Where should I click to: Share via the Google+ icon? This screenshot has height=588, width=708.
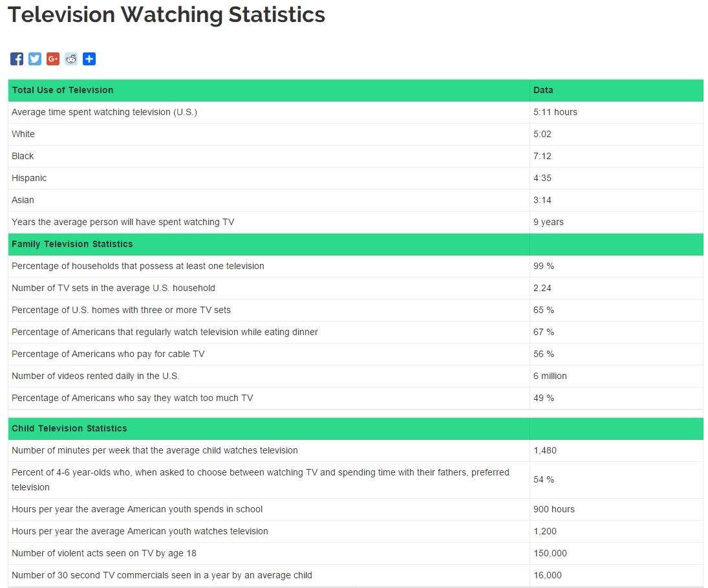point(53,59)
